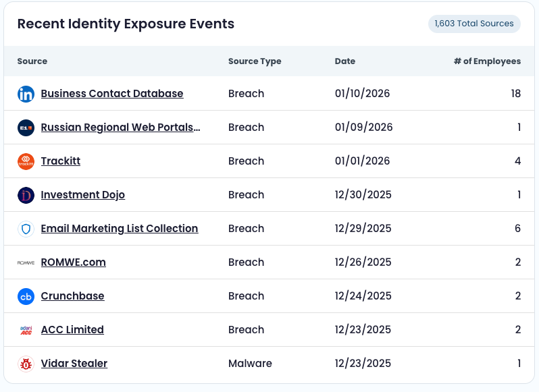This screenshot has width=539, height=392.
Task: Click the Investment Dojo logo icon
Action: tap(26, 194)
